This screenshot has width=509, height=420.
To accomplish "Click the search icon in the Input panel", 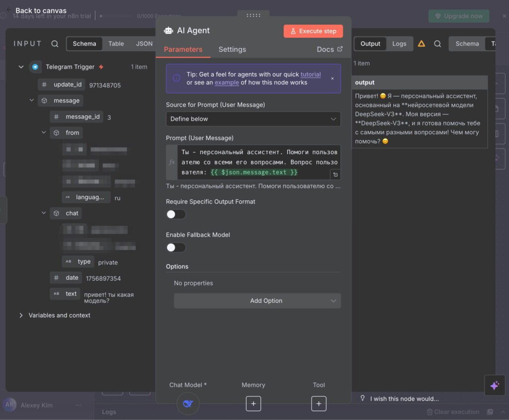I will (x=55, y=44).
